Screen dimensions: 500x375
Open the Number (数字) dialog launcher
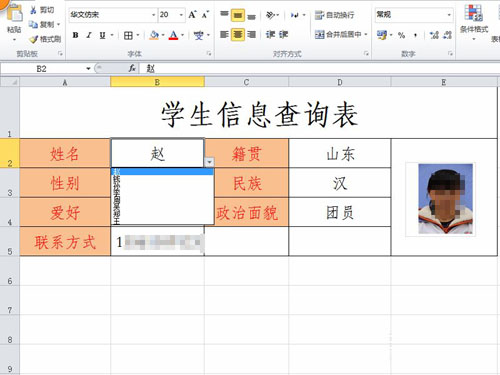(x=450, y=53)
